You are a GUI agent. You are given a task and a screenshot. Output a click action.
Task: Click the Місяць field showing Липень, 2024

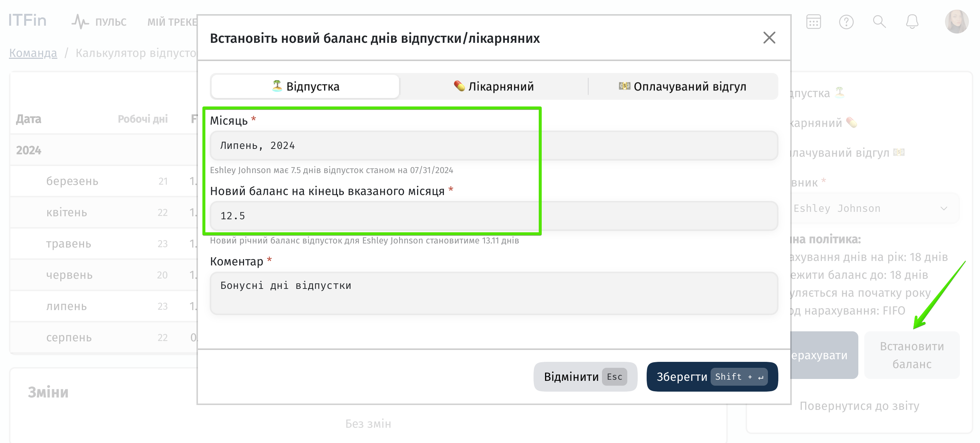coord(493,146)
